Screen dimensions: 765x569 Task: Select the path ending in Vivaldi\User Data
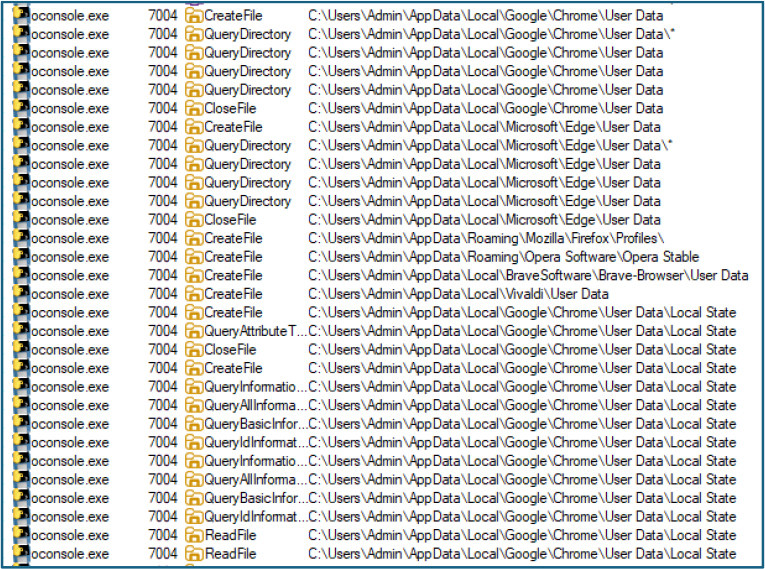pyautogui.click(x=458, y=294)
